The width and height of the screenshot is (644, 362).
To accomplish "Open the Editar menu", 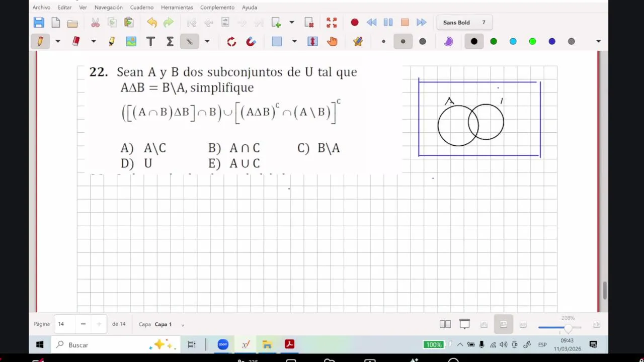I will [64, 8].
